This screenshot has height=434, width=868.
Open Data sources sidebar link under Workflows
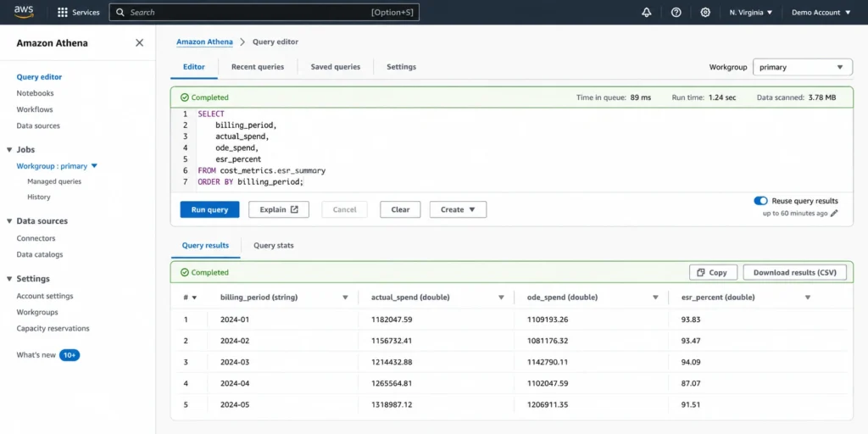click(38, 125)
